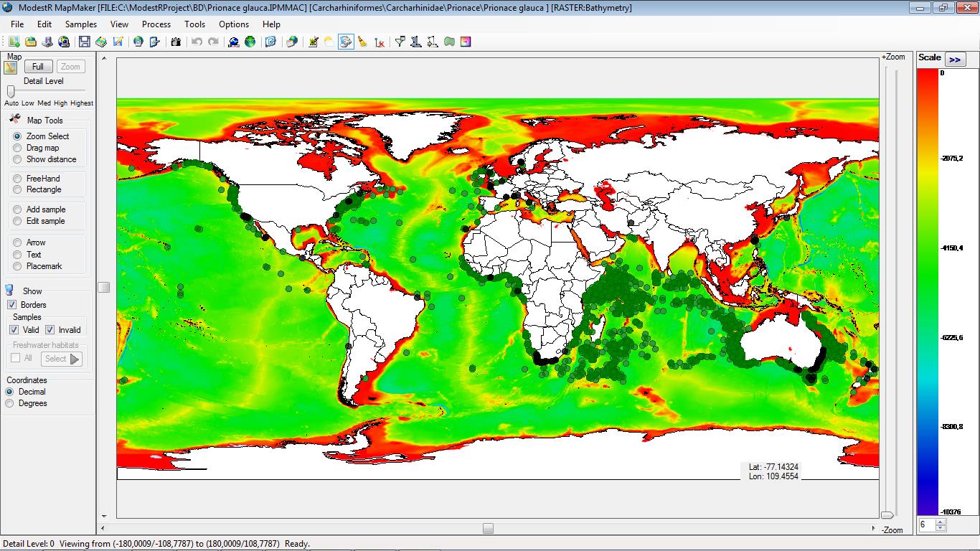The width and height of the screenshot is (980, 551).
Task: Click the up arrow of left map scrollbar
Action: pos(104,58)
